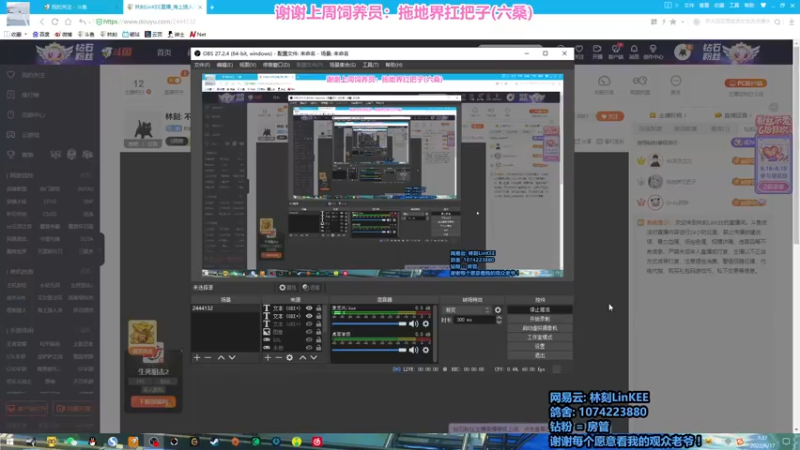
Task: Increase transition duration with the up arrow
Action: click(499, 318)
